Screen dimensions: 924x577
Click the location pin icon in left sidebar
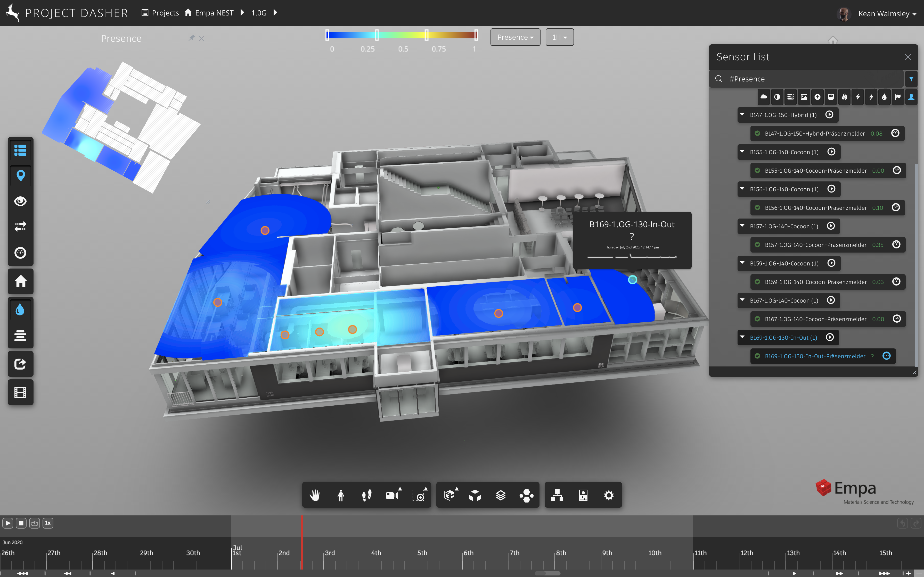20,175
